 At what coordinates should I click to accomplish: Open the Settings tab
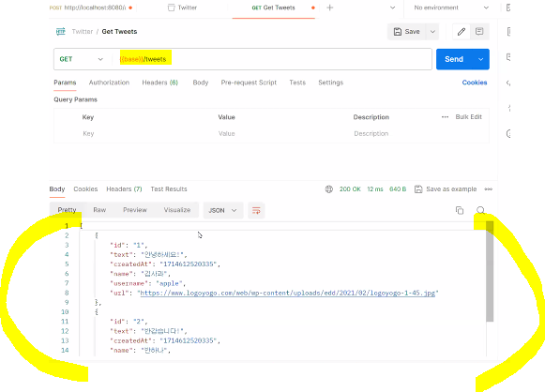click(x=331, y=83)
